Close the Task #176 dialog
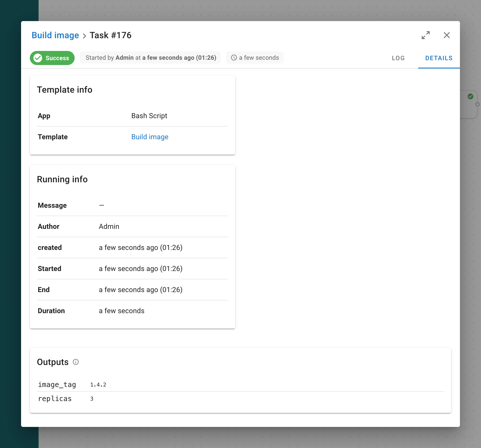Screen dimensions: 481x448 click(x=447, y=35)
